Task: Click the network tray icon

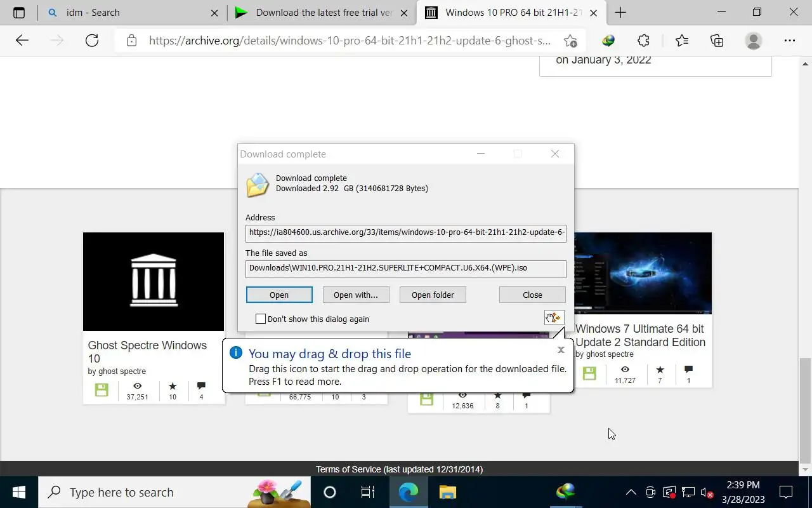Action: (x=688, y=492)
